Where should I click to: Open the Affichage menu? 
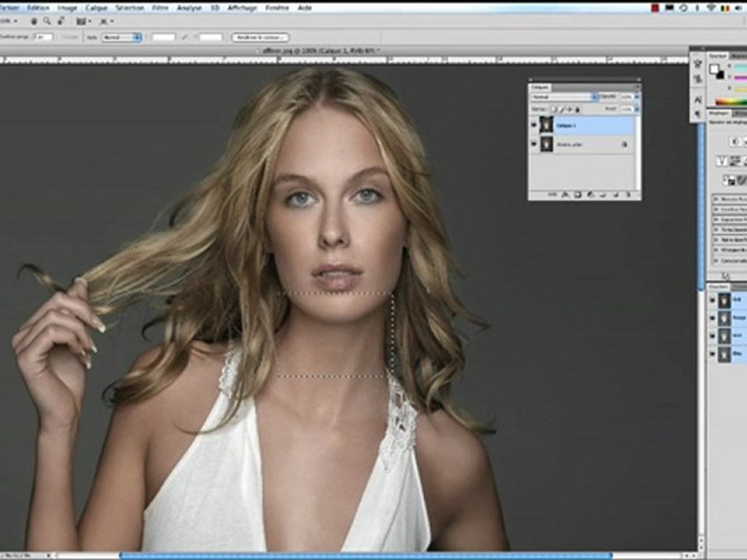(242, 8)
